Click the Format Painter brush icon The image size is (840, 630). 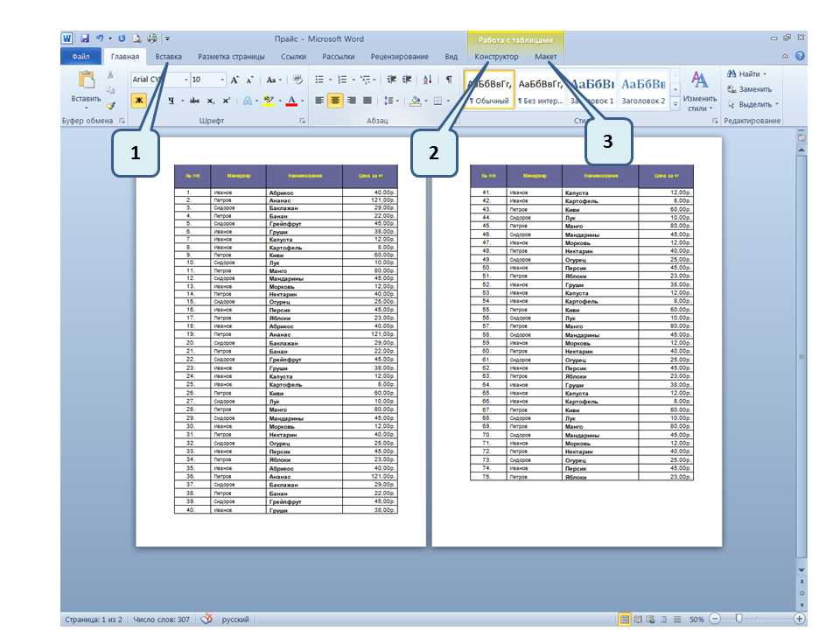click(x=111, y=104)
